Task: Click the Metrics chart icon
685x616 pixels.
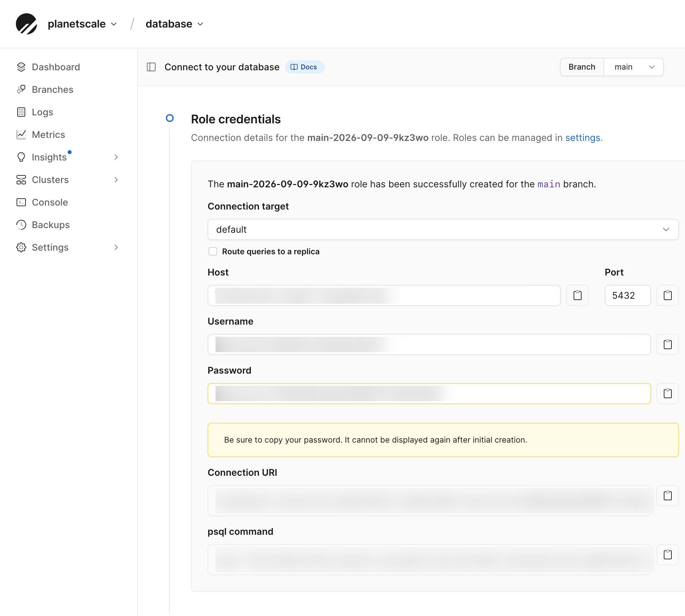Action: [21, 135]
